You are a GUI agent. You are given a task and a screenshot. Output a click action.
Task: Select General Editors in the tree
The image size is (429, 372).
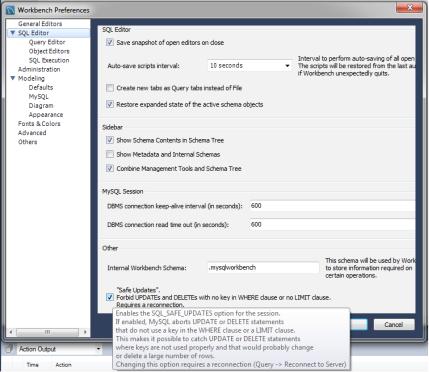[40, 24]
